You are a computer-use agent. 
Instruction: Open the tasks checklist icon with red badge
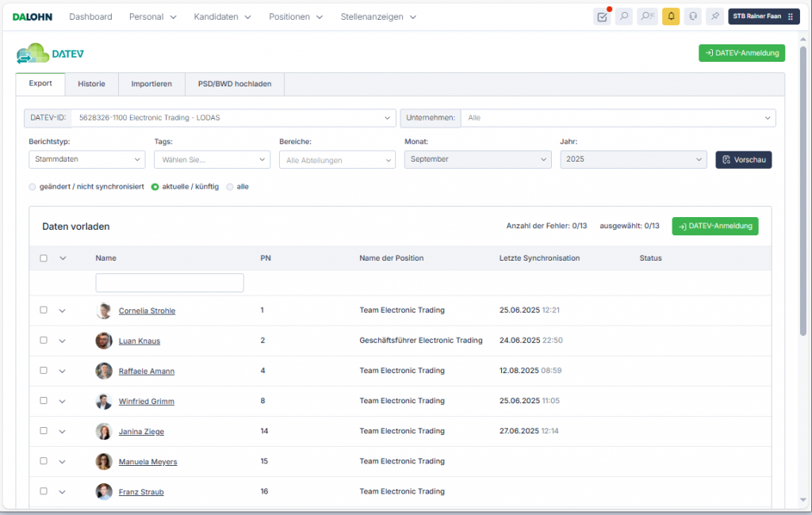pyautogui.click(x=602, y=17)
